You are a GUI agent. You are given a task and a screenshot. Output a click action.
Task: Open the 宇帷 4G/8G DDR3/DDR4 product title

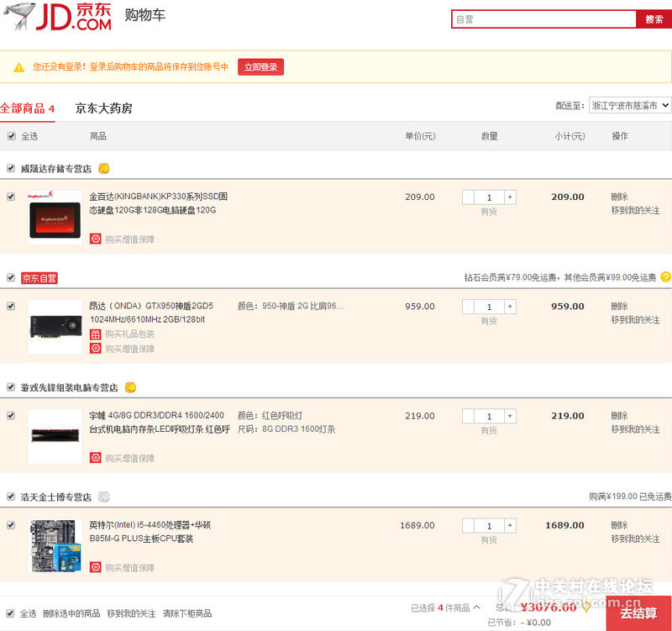(160, 423)
